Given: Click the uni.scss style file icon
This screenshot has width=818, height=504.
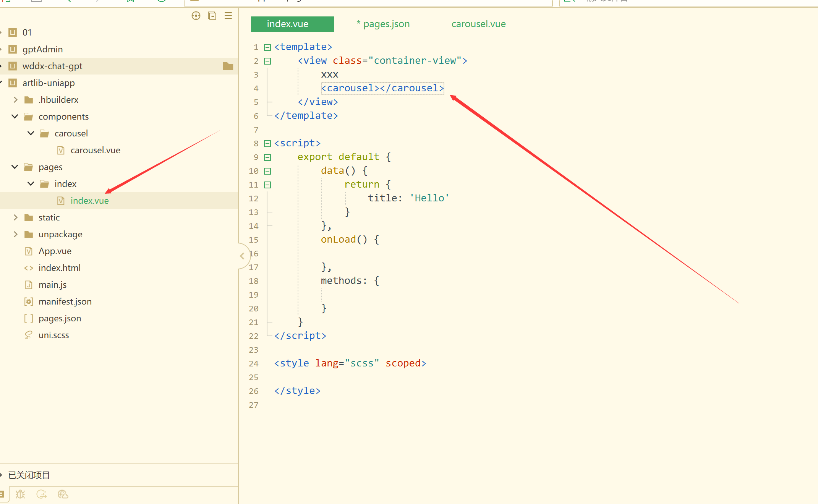Looking at the screenshot, I should 29,335.
